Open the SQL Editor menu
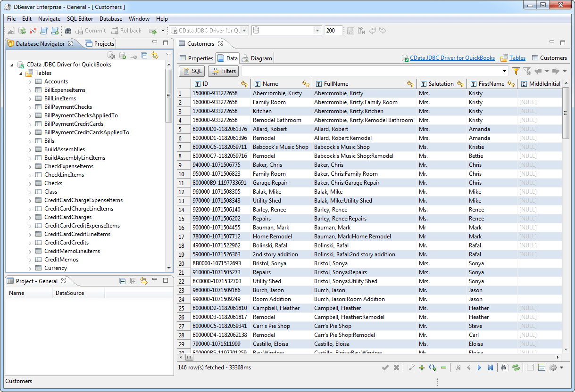Image resolution: width=575 pixels, height=392 pixels. point(79,19)
